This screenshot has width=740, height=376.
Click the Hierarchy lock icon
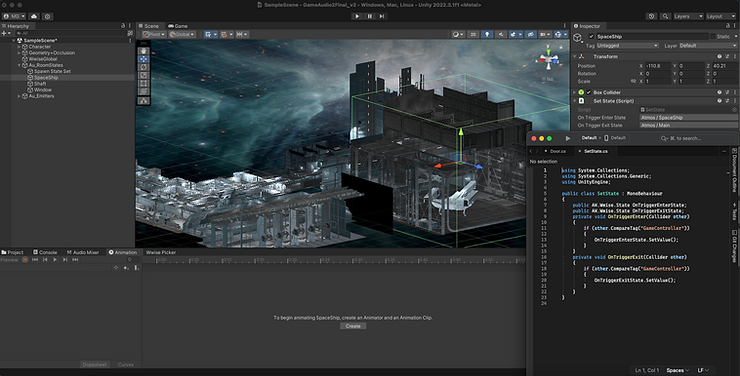pos(123,25)
